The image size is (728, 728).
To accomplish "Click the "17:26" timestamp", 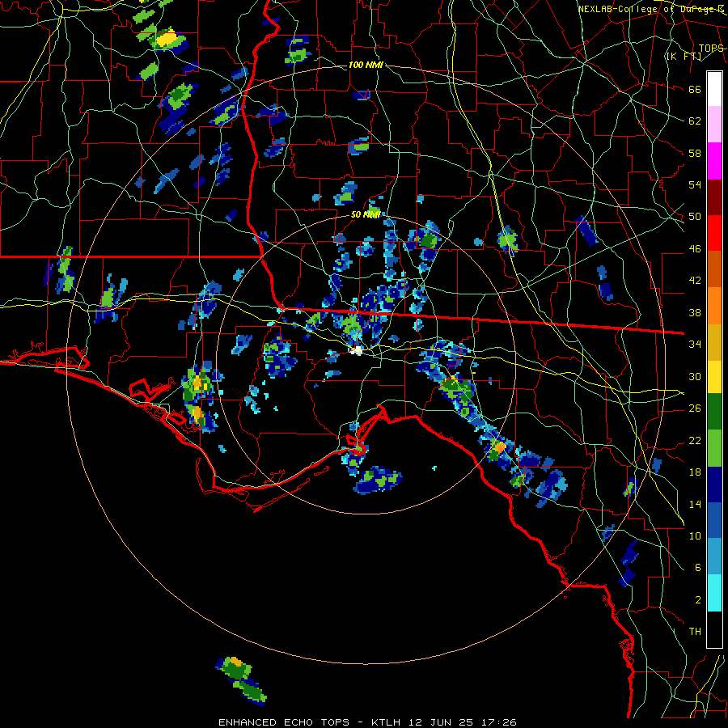I will click(499, 722).
